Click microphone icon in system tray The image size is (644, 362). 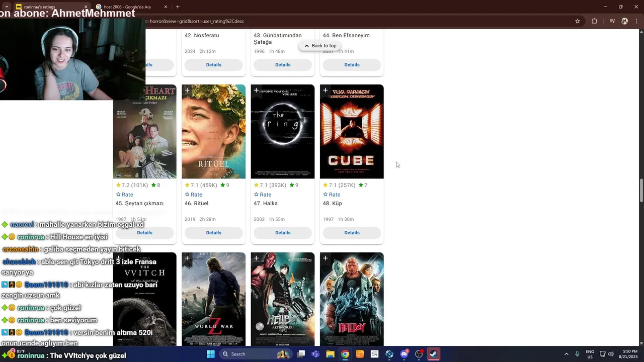tap(577, 354)
